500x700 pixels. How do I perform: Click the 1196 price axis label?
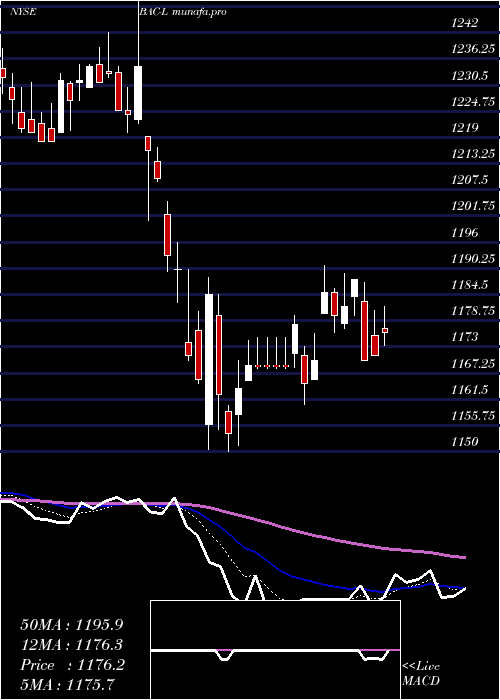coord(465,233)
